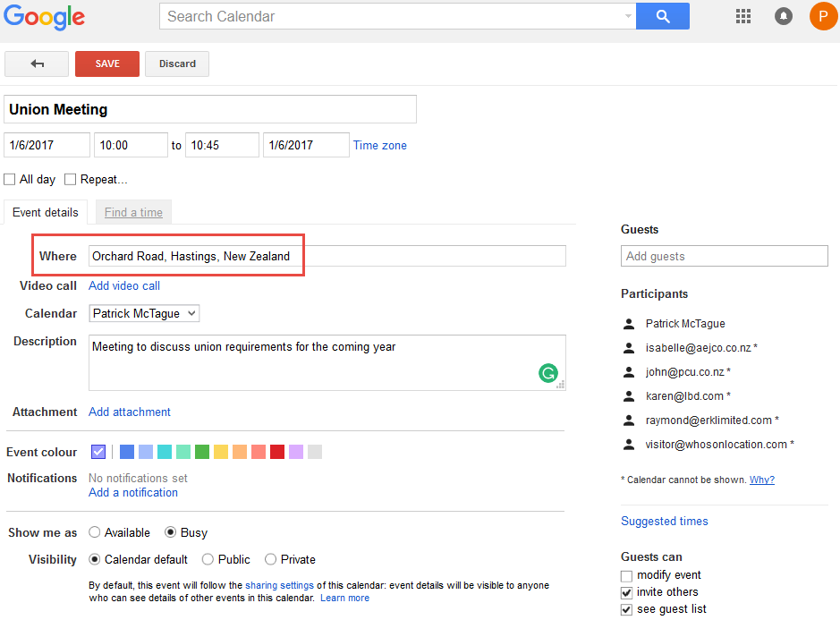Click Add a notification link
The image size is (840, 620).
pos(133,492)
